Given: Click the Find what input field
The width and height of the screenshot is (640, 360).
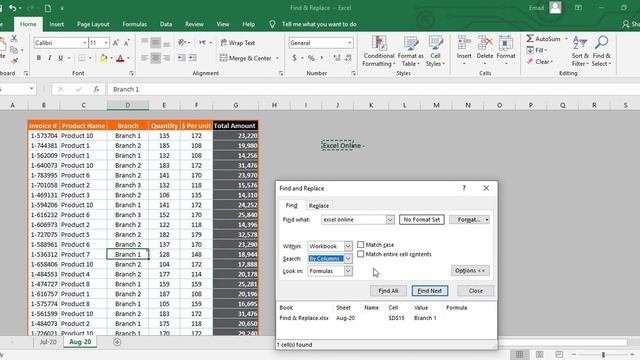Looking at the screenshot, I should [353, 220].
